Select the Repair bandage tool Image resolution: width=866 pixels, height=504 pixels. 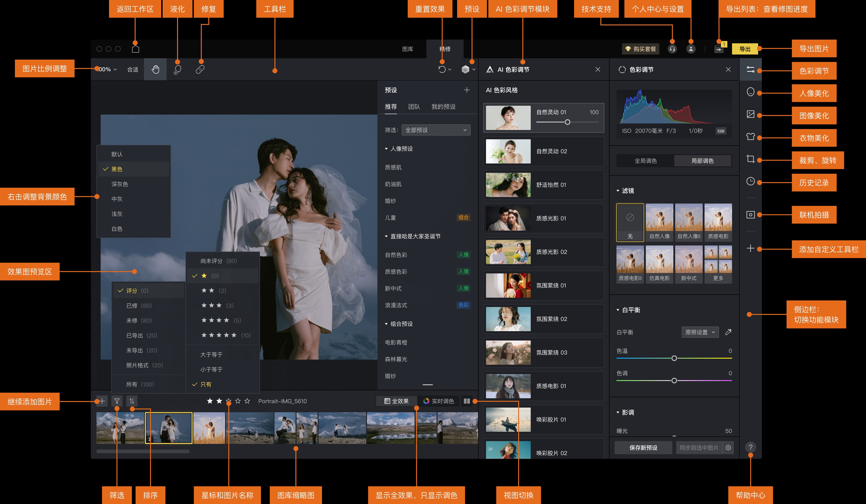click(200, 69)
